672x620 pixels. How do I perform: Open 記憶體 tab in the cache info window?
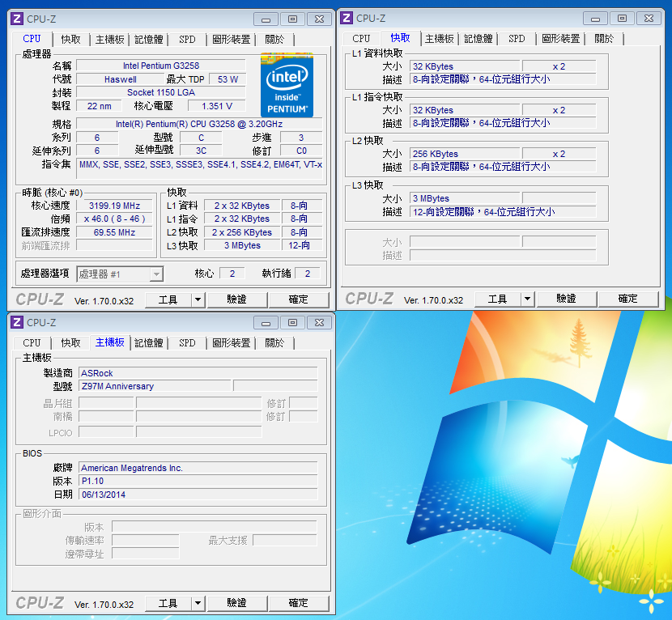pyautogui.click(x=478, y=39)
